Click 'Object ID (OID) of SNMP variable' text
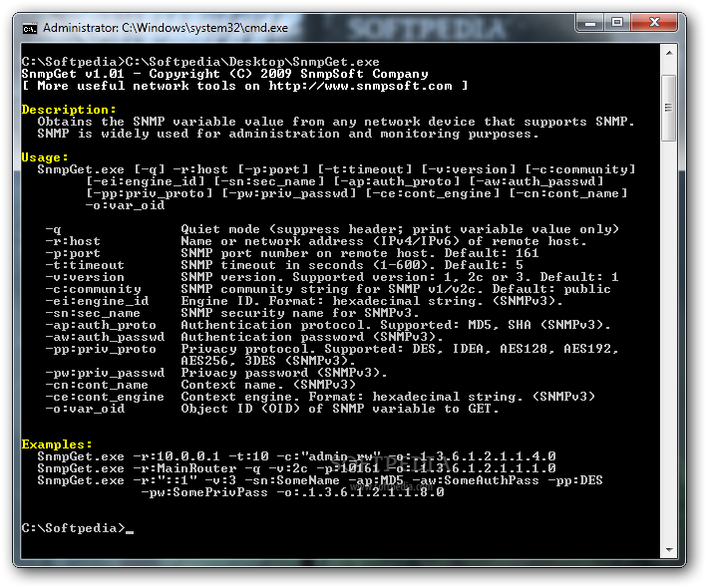707x588 pixels. tap(308, 409)
